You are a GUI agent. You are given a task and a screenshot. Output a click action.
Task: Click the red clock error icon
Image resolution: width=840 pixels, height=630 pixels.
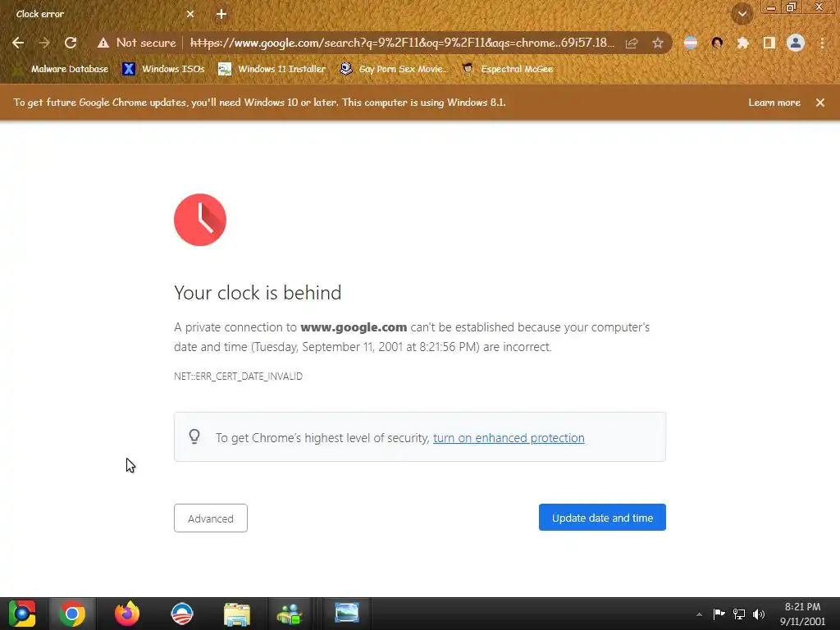click(200, 220)
